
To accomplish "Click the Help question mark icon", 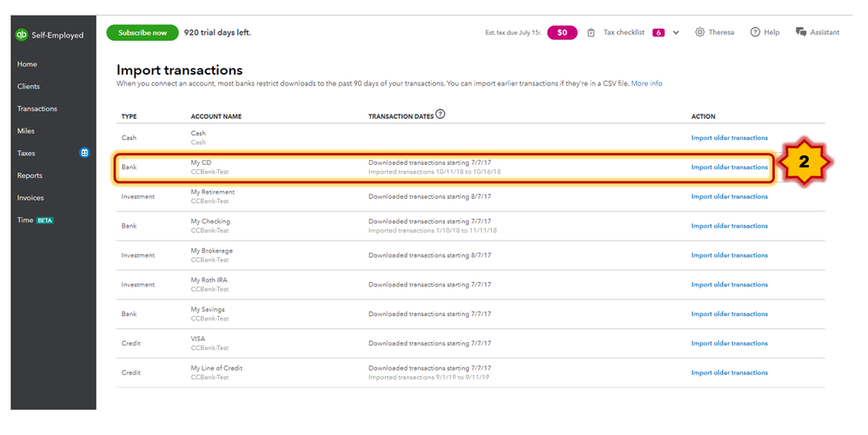I will 755,32.
